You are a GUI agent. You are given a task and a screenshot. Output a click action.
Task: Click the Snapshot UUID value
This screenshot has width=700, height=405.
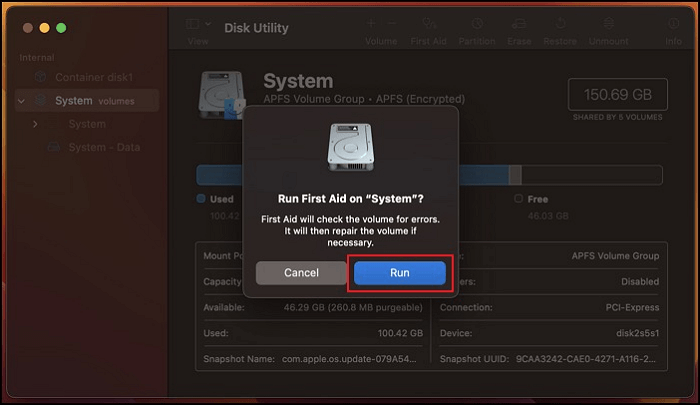586,359
